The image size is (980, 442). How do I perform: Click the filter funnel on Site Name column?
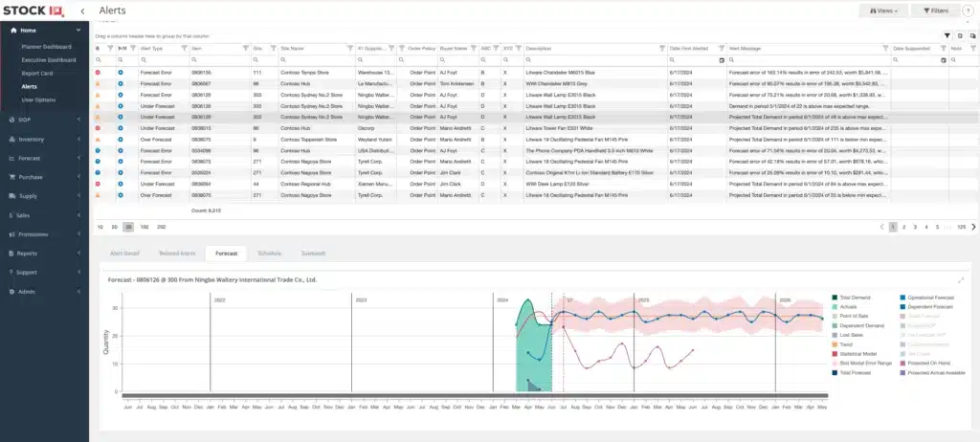(350, 48)
